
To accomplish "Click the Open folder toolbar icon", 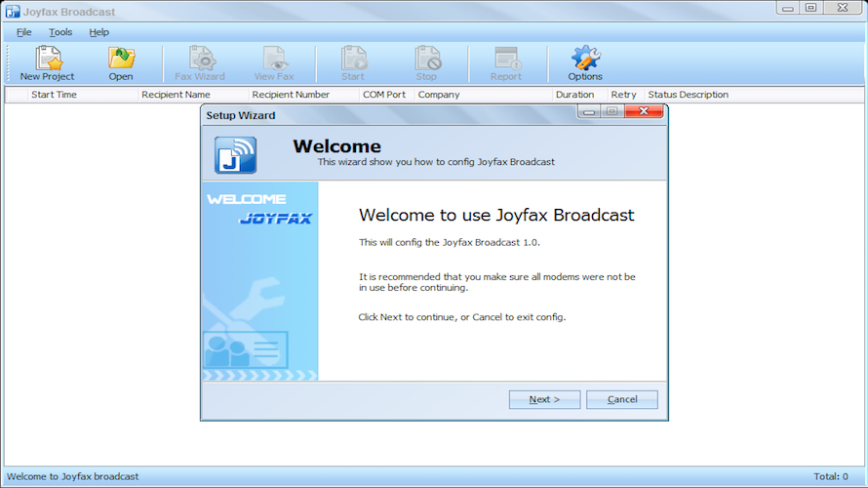I will click(x=121, y=63).
